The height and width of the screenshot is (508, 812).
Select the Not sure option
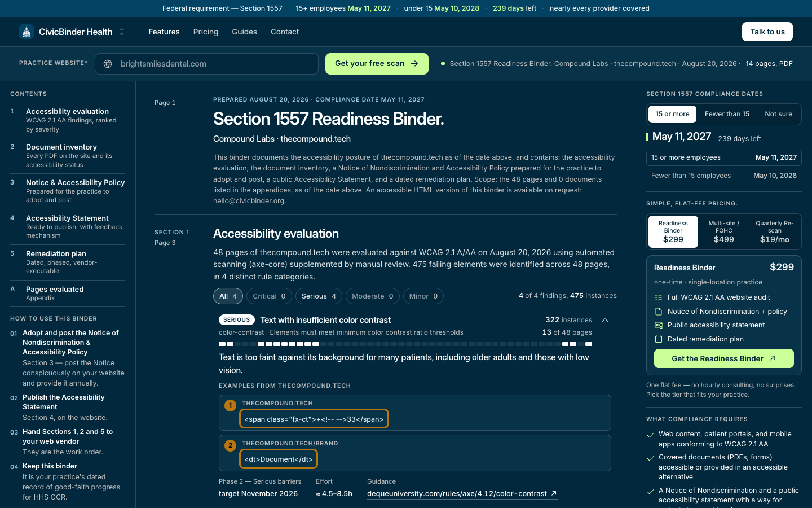pyautogui.click(x=778, y=114)
